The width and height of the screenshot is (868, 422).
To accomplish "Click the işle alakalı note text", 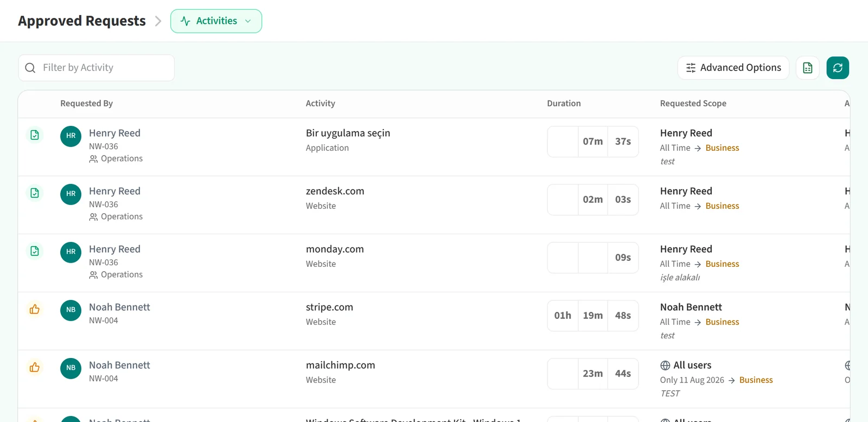I will pyautogui.click(x=680, y=278).
